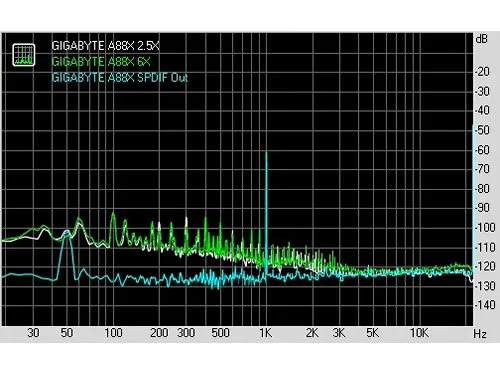The width and height of the screenshot is (500, 375).
Task: Click the '-110' dB axis value
Action: (x=485, y=247)
